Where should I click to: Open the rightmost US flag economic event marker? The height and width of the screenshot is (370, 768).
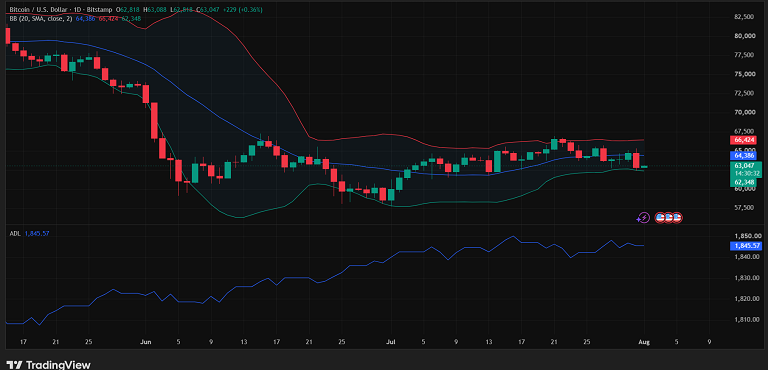pyautogui.click(x=677, y=217)
